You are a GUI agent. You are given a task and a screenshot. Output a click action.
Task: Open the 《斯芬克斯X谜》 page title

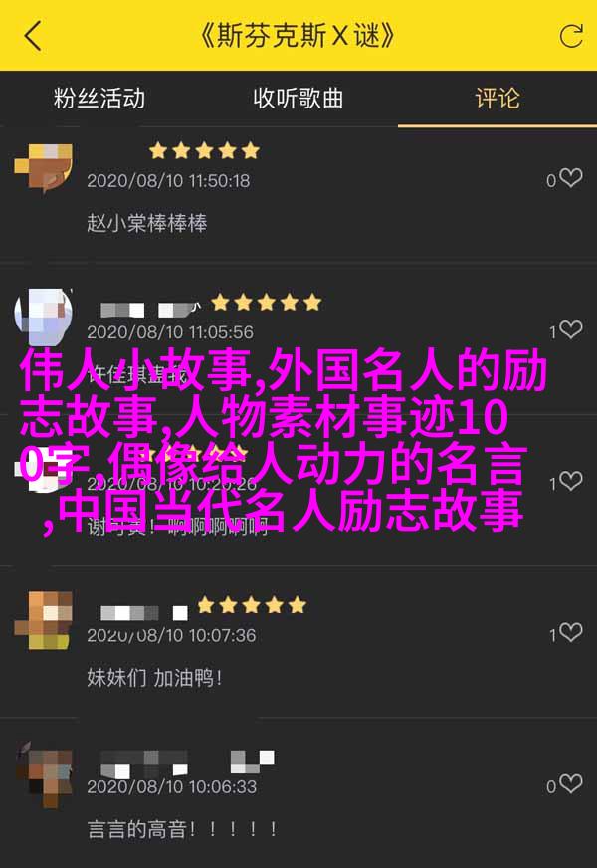pyautogui.click(x=298, y=36)
